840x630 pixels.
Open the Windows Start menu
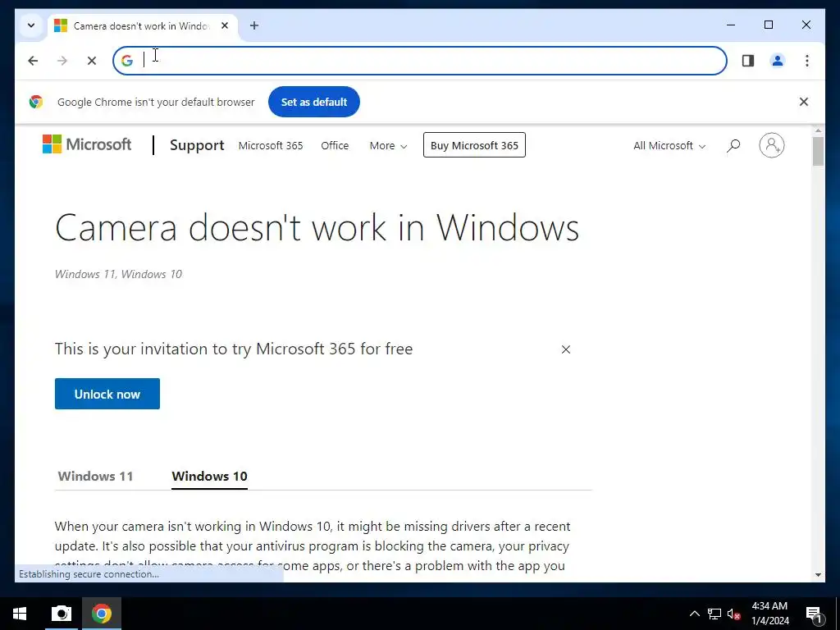pos(20,614)
